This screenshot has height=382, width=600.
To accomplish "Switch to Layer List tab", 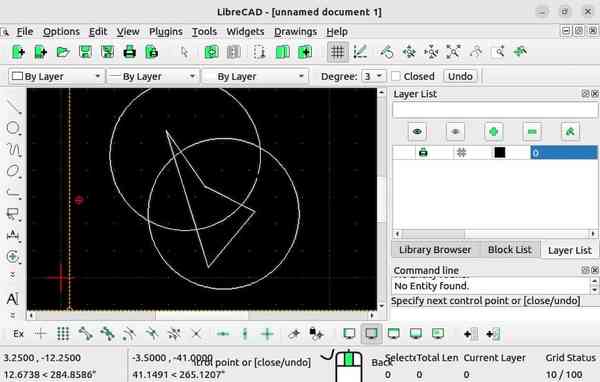I will click(569, 250).
